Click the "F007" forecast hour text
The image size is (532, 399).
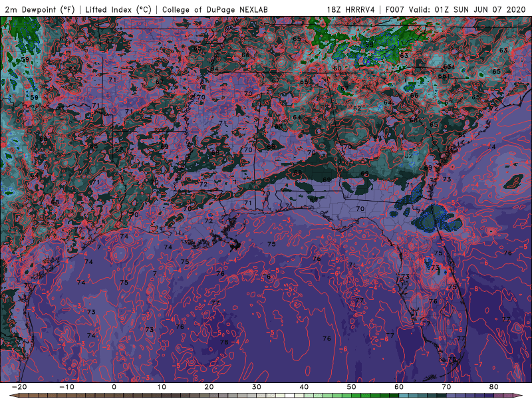coord(396,9)
